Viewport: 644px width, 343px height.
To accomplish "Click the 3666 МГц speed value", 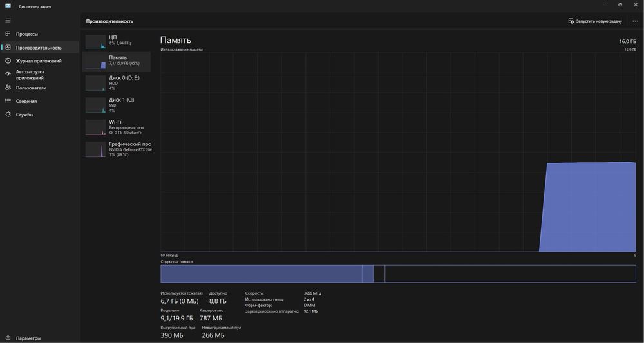I will click(x=312, y=293).
